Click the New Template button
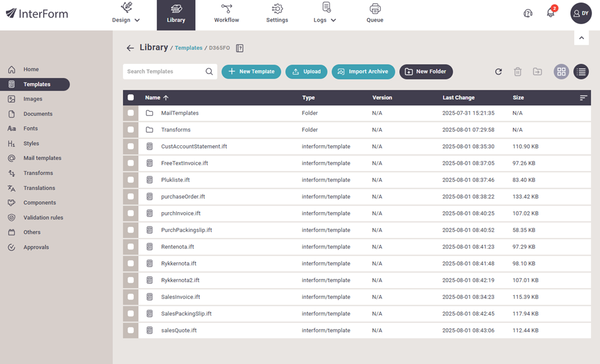The width and height of the screenshot is (600, 364). click(x=251, y=72)
